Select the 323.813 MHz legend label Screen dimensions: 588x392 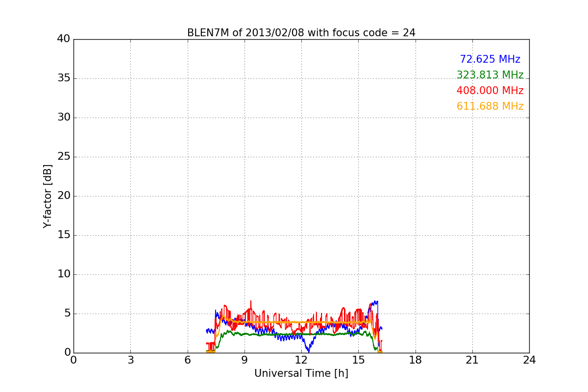tap(490, 75)
